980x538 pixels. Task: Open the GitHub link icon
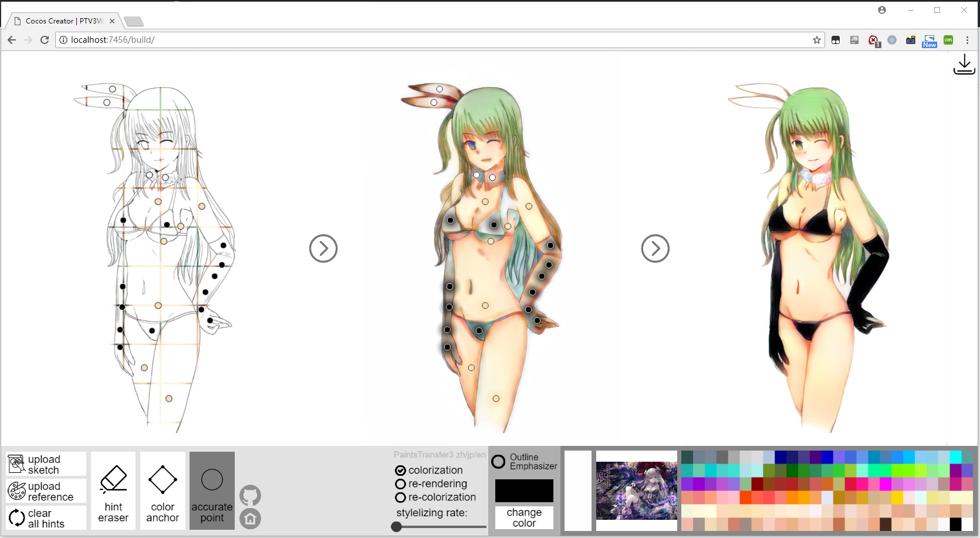[x=250, y=496]
